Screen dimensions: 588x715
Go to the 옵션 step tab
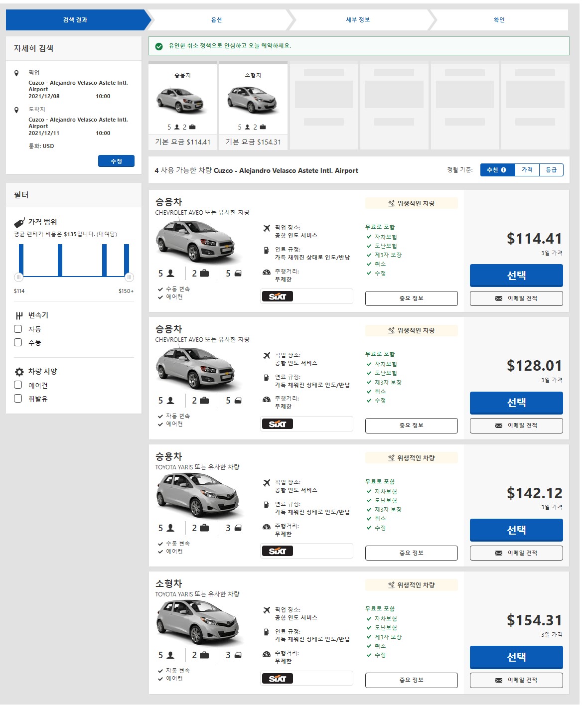[x=216, y=20]
